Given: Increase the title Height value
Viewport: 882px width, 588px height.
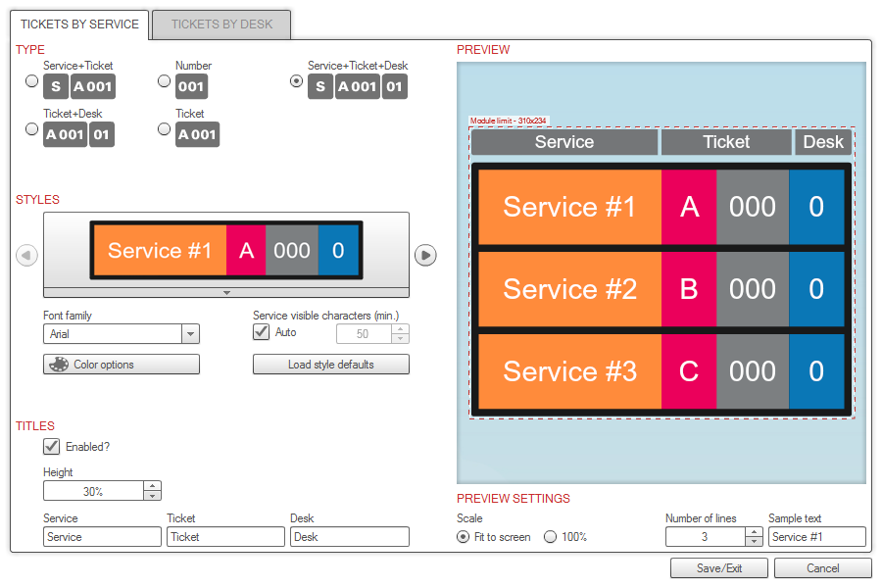Looking at the screenshot, I should pyautogui.click(x=153, y=486).
